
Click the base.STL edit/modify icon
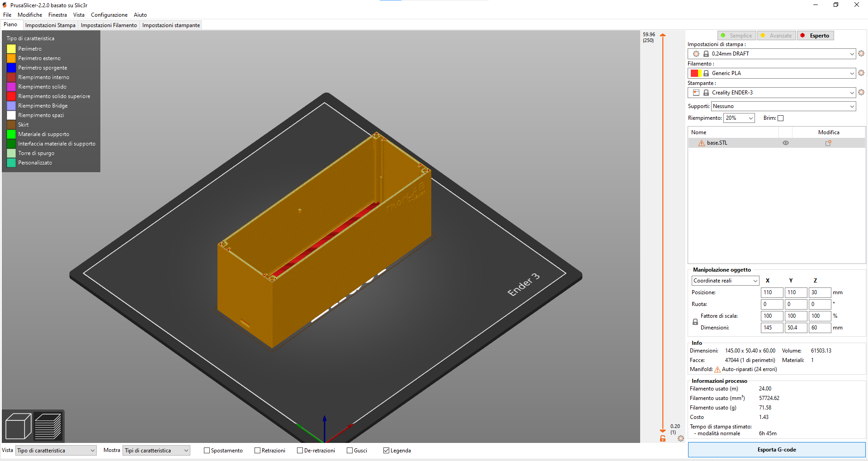point(828,143)
